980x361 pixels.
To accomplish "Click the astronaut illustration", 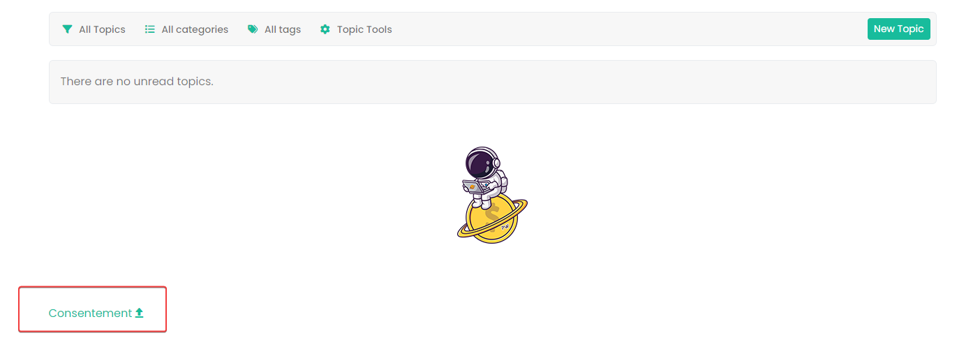I will [492, 195].
